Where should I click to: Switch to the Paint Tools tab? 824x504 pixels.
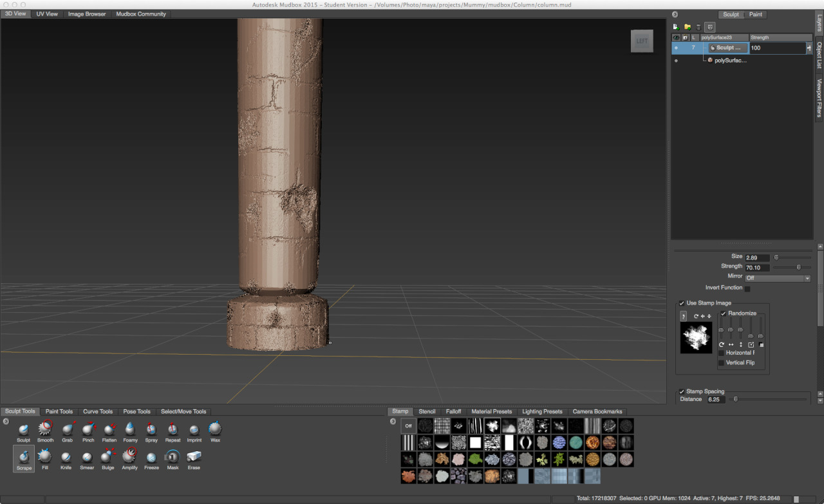59,411
